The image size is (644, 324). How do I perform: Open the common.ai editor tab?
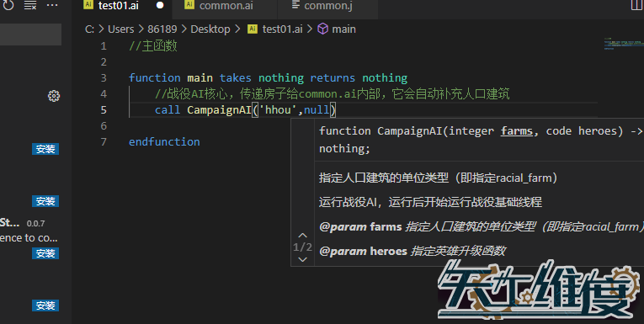coord(226,6)
